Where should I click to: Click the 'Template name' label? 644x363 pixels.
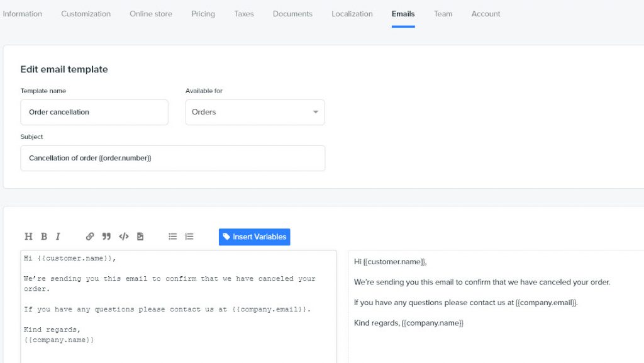pyautogui.click(x=43, y=91)
